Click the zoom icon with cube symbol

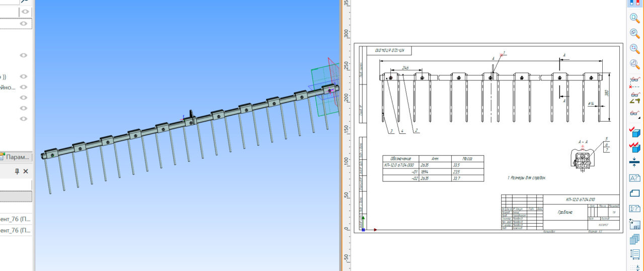(x=634, y=33)
